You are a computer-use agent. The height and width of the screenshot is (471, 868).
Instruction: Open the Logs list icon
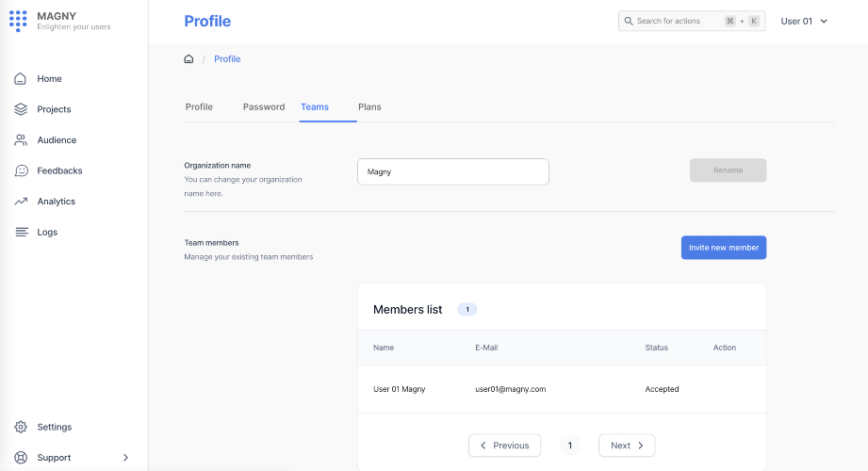[21, 232]
